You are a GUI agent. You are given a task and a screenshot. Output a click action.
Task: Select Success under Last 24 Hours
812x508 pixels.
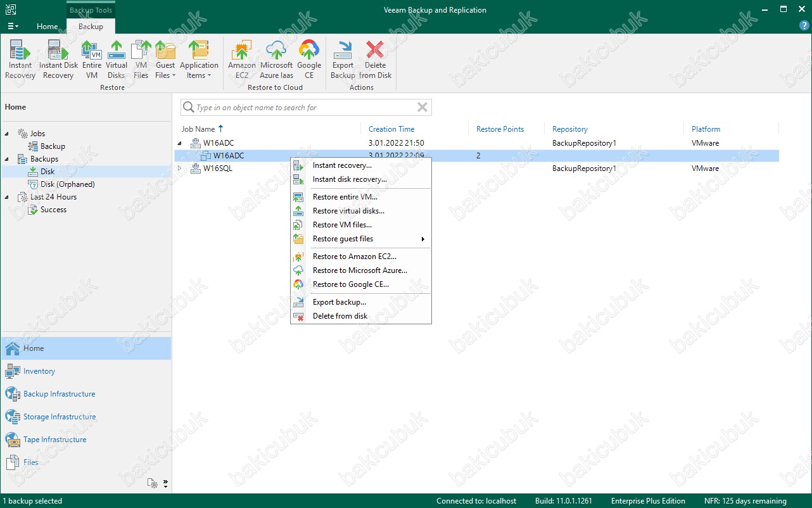coord(53,210)
